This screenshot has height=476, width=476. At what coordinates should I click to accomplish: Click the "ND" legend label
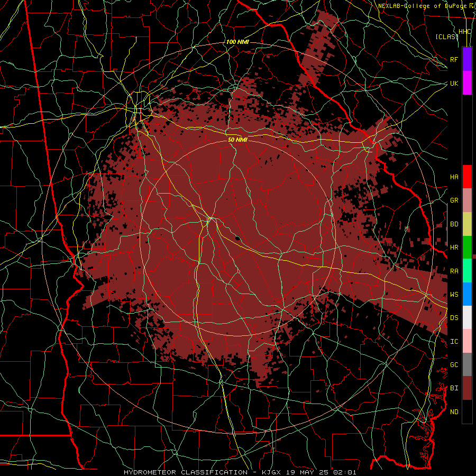point(454,412)
